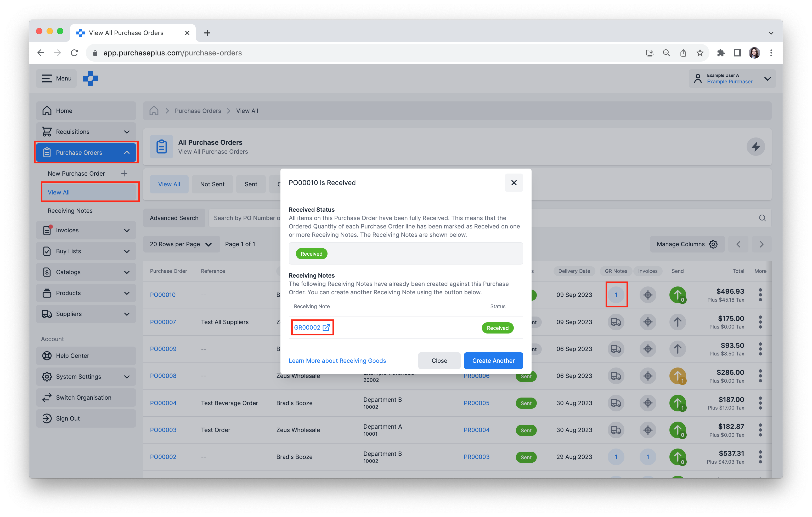Click Purchase Orders breadcrumb link

(198, 111)
